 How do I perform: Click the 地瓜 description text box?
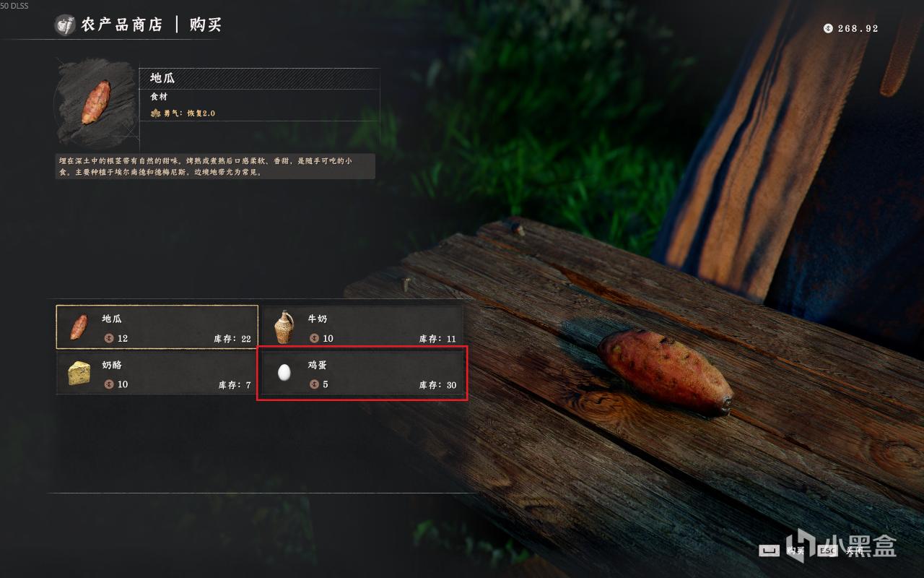tap(215, 166)
